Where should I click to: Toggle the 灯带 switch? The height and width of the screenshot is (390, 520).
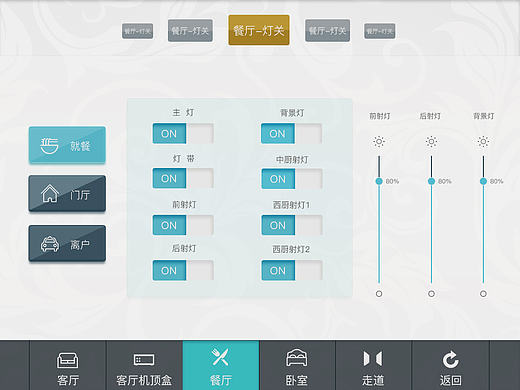point(183,178)
